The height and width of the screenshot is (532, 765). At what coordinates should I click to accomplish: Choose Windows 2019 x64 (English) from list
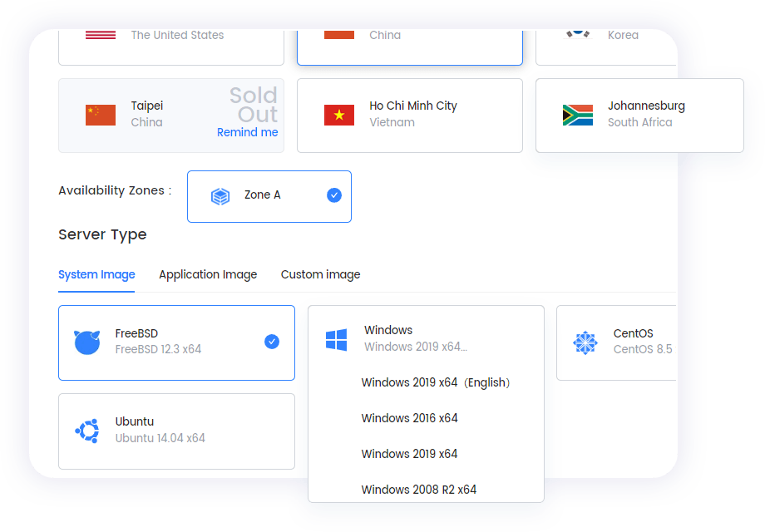pos(436,382)
